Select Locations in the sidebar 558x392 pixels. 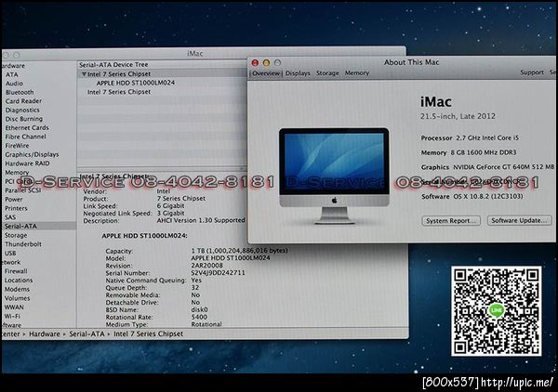[19, 280]
